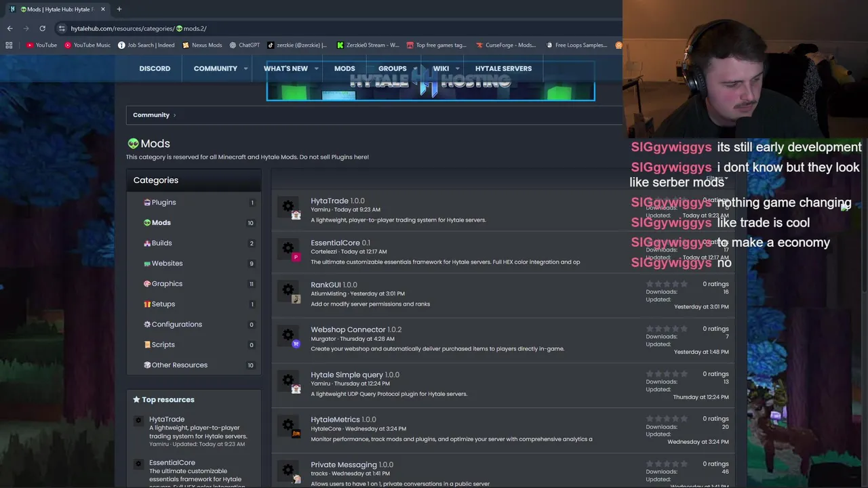
Task: Open EssentialCore in Top resources list
Action: tap(172, 462)
